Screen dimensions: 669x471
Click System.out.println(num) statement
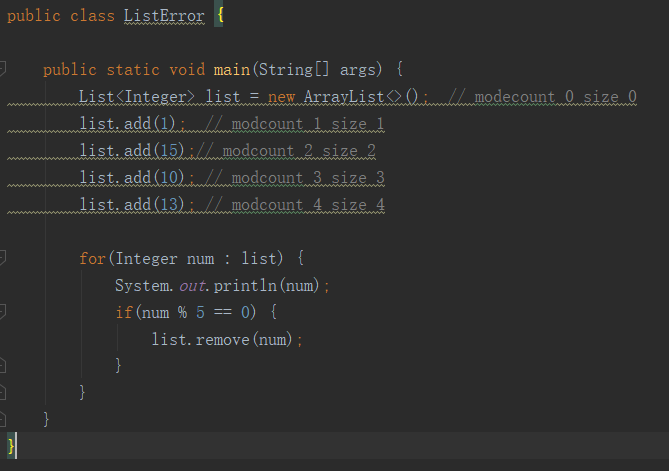click(x=222, y=285)
